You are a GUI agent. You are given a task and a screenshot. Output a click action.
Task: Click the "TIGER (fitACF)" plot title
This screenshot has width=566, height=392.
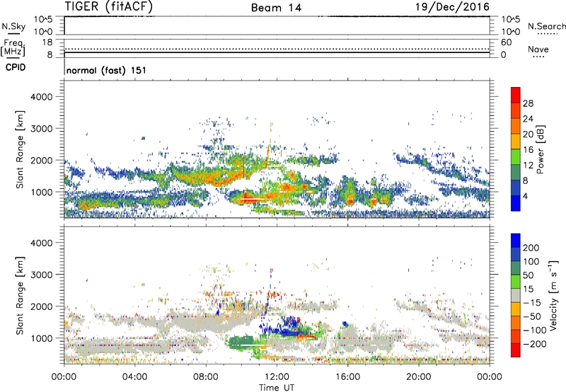[x=109, y=6]
